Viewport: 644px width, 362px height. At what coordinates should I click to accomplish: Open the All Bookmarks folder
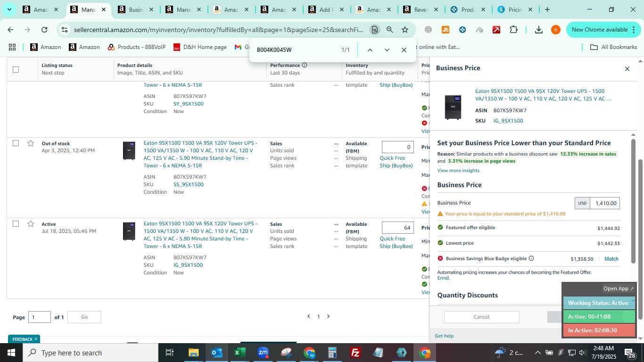pyautogui.click(x=613, y=47)
